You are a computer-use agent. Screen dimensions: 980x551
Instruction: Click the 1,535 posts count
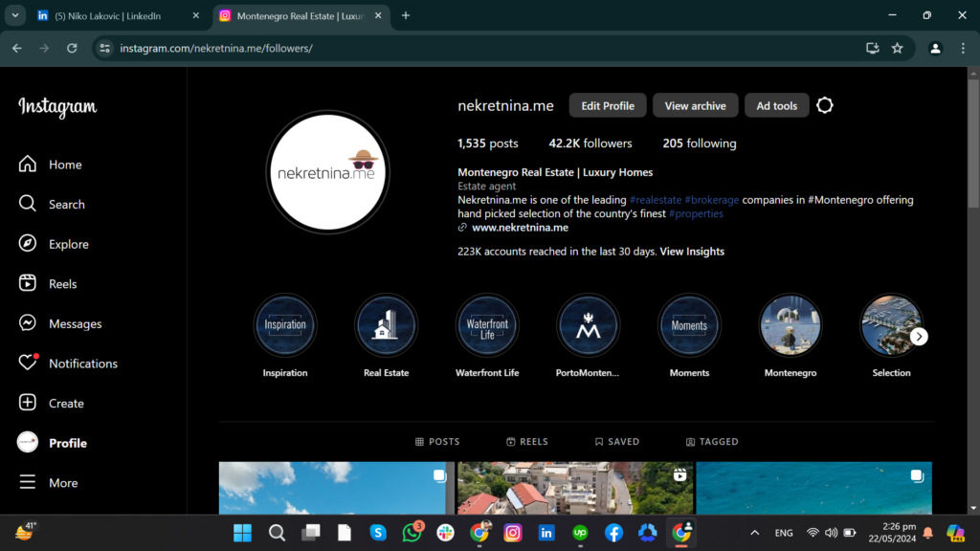tap(487, 143)
